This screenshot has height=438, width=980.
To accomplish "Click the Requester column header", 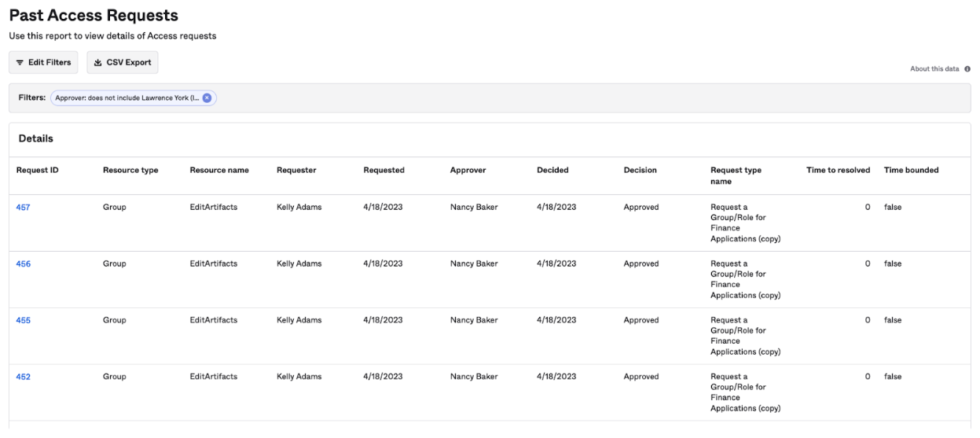I will point(296,171).
